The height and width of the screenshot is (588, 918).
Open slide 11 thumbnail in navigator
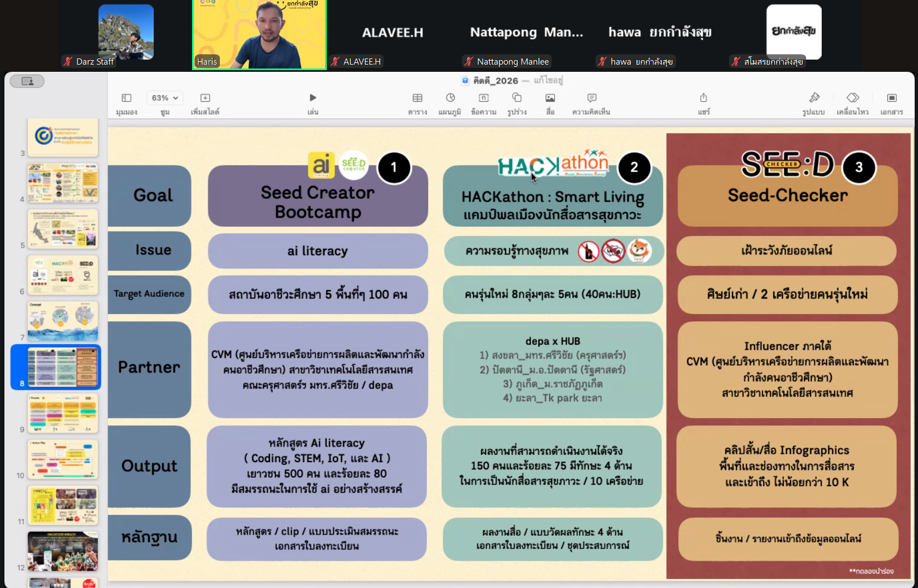pyautogui.click(x=63, y=505)
